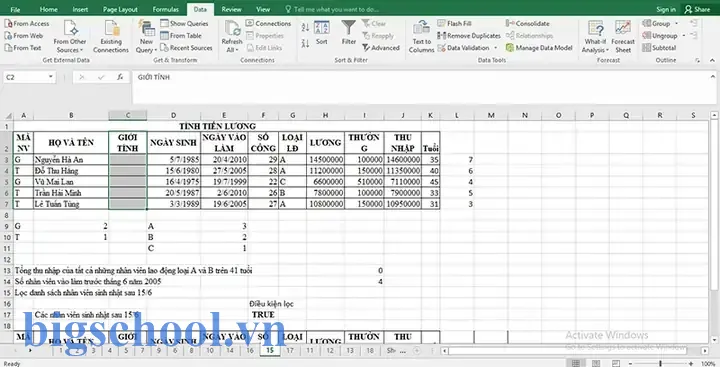Image resolution: width=720 pixels, height=367 pixels.
Task: Open Advanced filter options
Action: (x=381, y=47)
